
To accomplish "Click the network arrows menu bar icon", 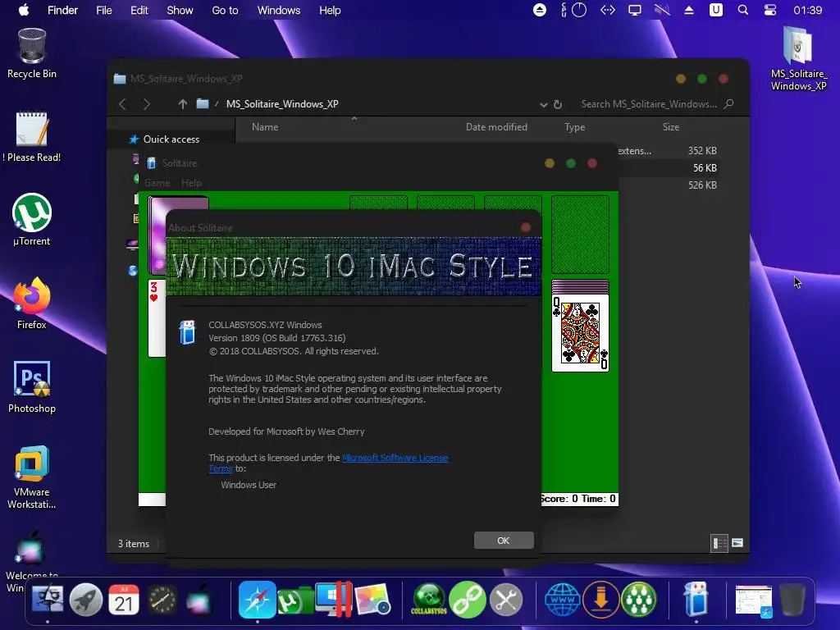I will pyautogui.click(x=608, y=10).
